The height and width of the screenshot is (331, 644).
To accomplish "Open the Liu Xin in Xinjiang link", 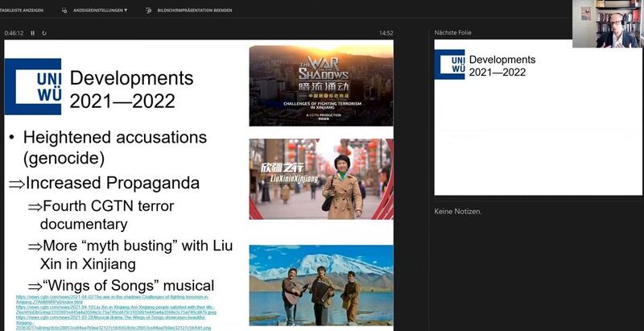I will coord(113,309).
